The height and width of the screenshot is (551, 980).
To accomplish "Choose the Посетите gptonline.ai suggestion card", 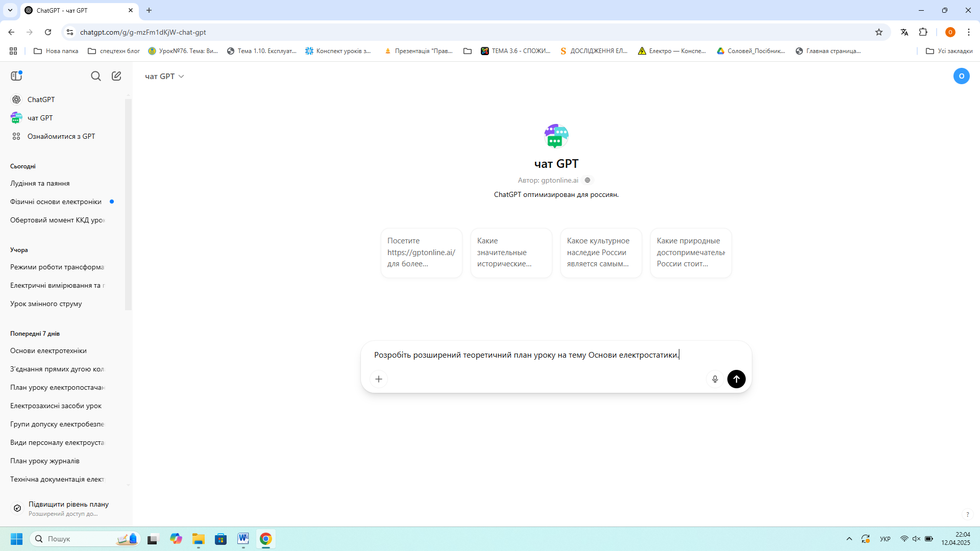I will coord(422,253).
